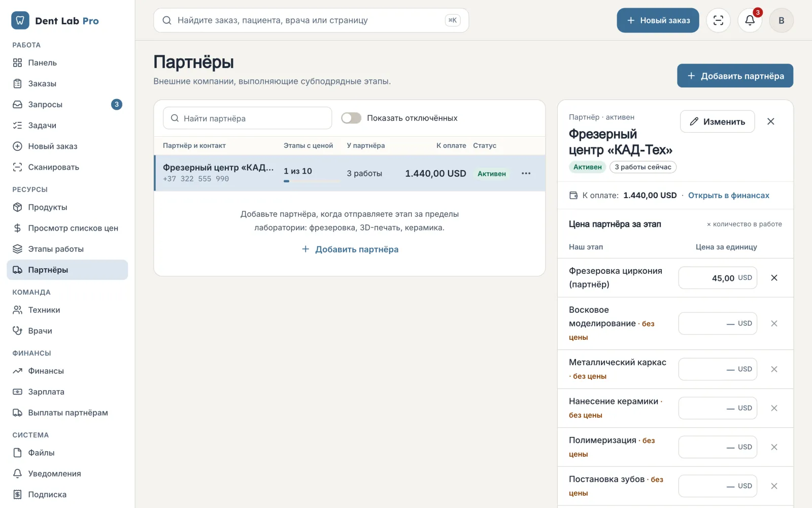812x508 pixels.
Task: Remove the Металлический каркас stage row
Action: [774, 369]
